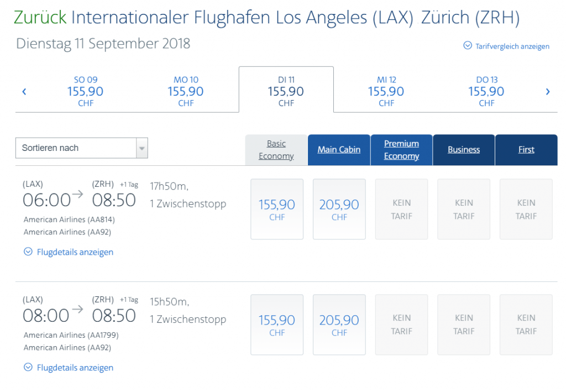Click the Basic Economy column header
Viewport: 566px width, 392px height.
coord(276,150)
